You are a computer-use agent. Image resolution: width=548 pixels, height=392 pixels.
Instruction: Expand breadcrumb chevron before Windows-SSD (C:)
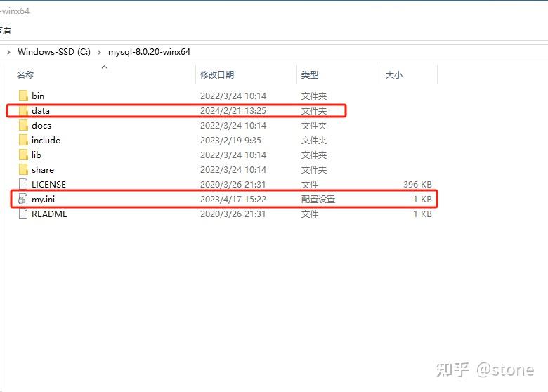[8, 52]
